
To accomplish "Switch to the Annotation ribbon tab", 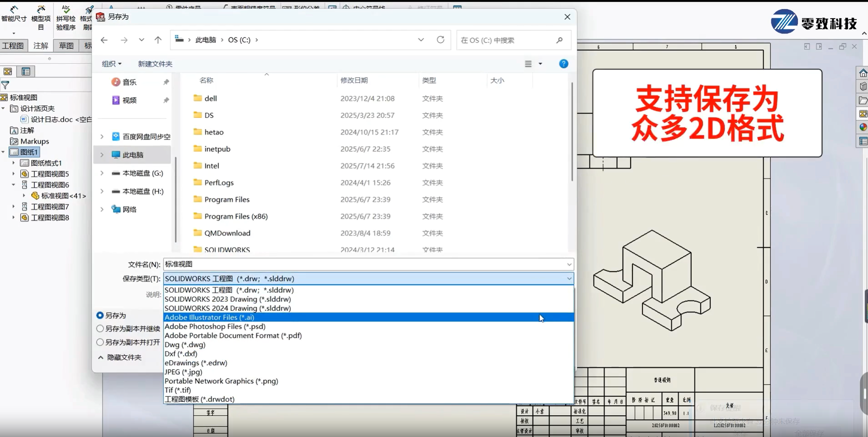I will coord(41,46).
